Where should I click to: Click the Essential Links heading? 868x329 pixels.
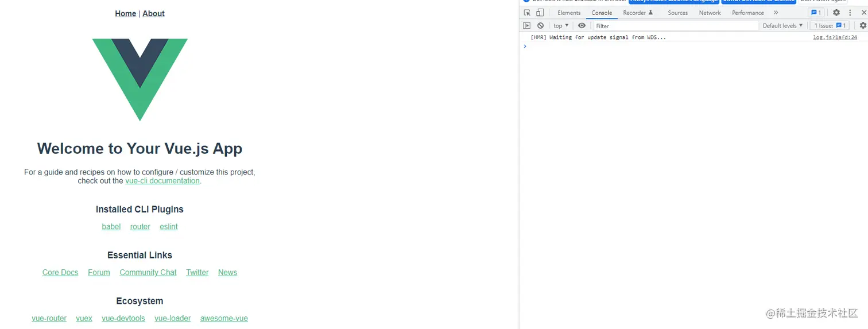139,256
